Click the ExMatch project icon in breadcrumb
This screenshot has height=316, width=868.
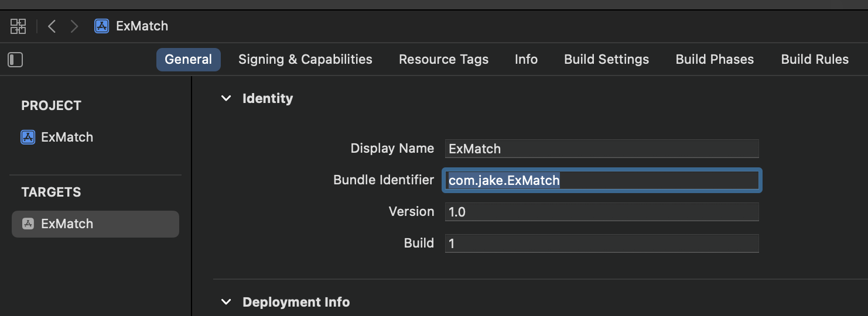tap(101, 26)
